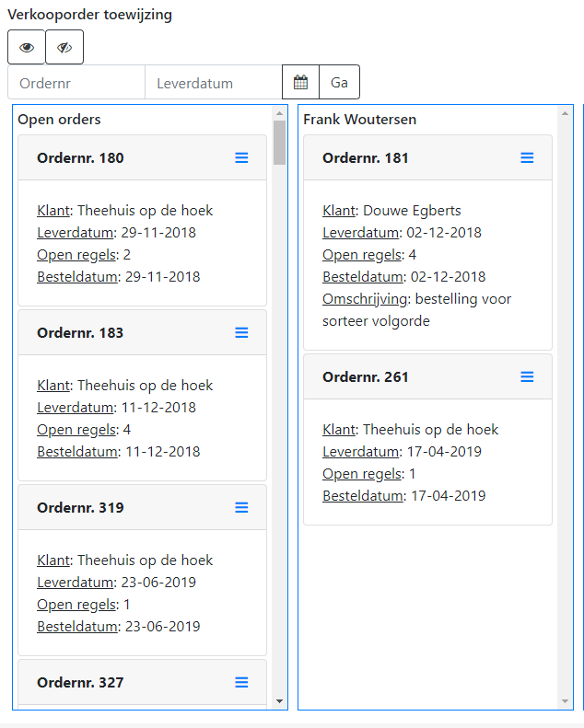The height and width of the screenshot is (728, 584).
Task: Open hamburger menu of Ordernr. 261
Action: [x=527, y=377]
